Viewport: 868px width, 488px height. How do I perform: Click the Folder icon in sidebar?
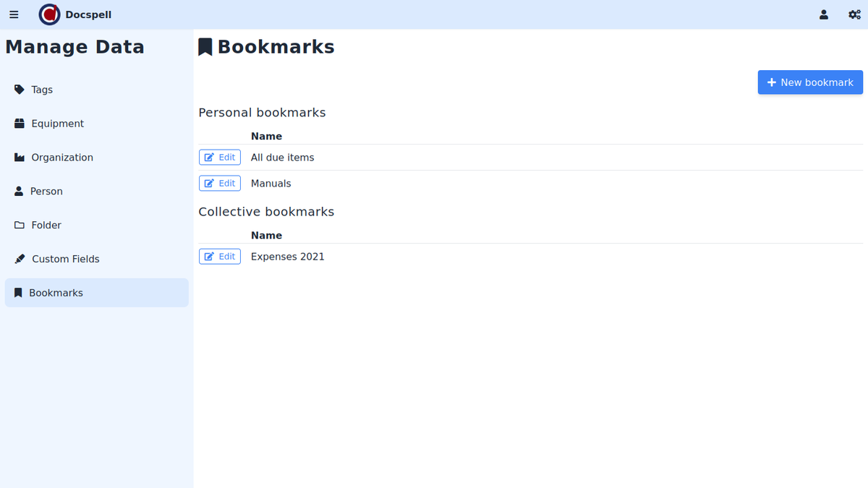tap(20, 226)
